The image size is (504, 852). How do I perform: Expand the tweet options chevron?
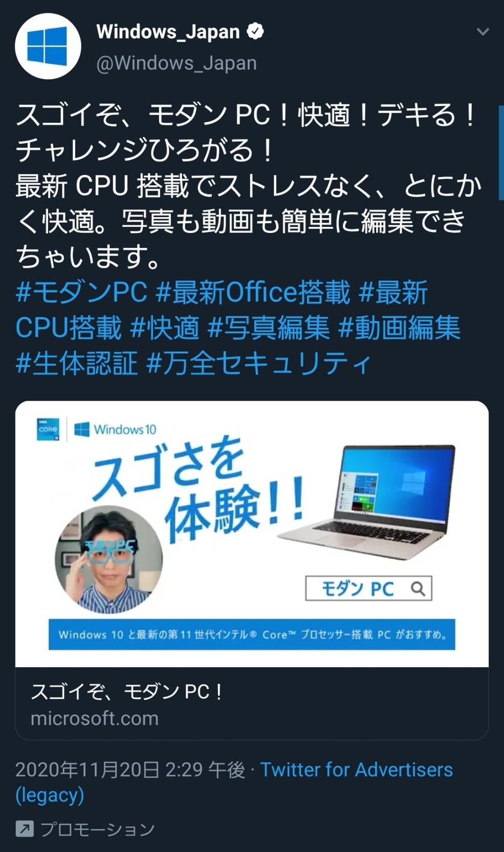coord(483,32)
